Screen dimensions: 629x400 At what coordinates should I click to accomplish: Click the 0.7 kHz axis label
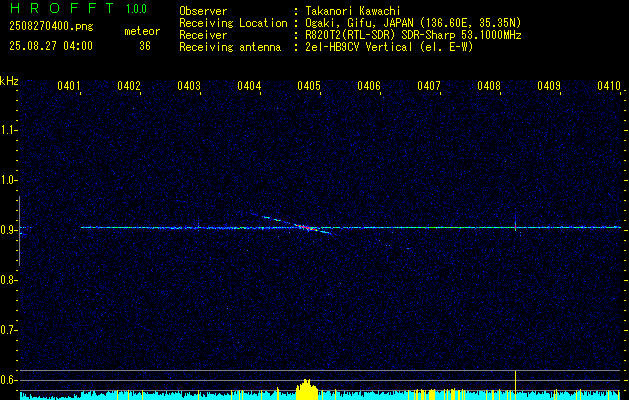point(8,330)
